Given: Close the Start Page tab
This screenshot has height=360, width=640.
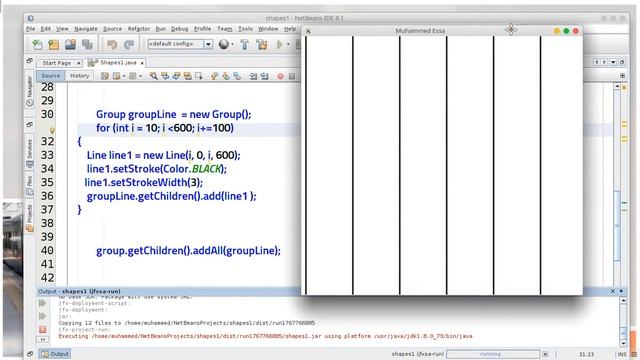Looking at the screenshot, I should tap(78, 63).
